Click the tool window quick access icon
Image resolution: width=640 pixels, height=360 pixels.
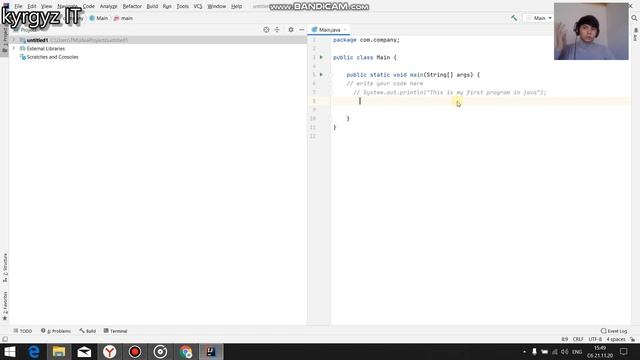4,339
